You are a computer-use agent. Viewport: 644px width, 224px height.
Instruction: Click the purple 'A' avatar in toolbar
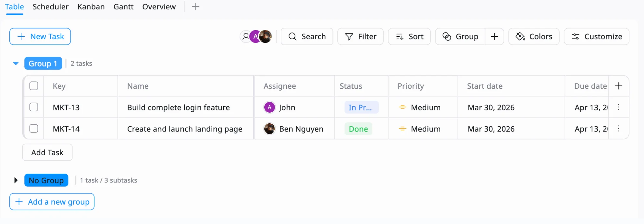pos(255,36)
